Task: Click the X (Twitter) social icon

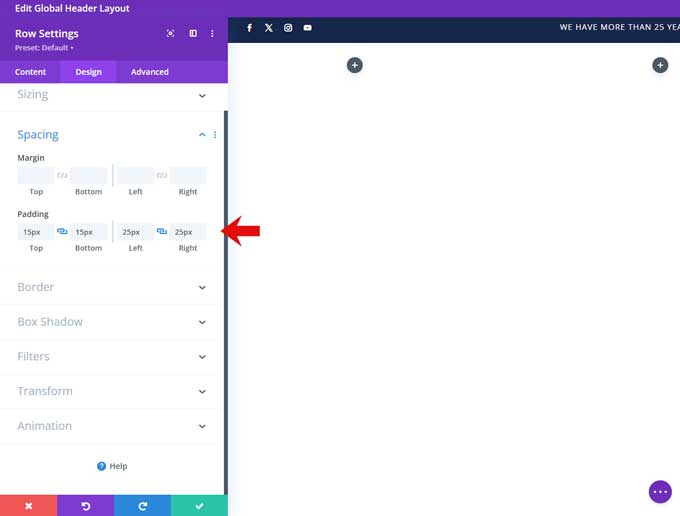Action: coord(269,28)
